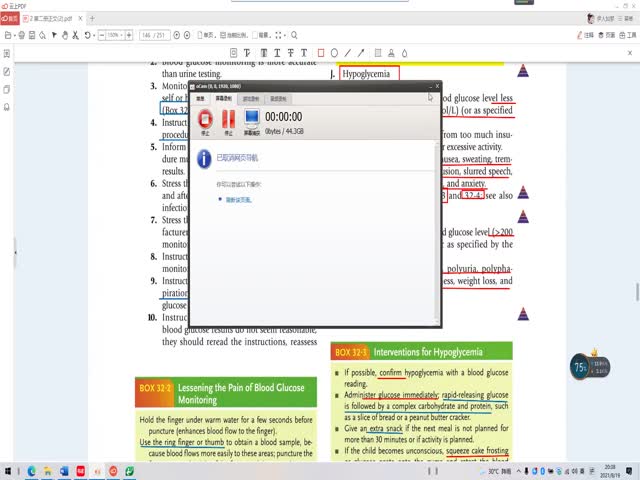Click the Windows Start button
Screen dimensions: 640x480
click(x=10, y=470)
